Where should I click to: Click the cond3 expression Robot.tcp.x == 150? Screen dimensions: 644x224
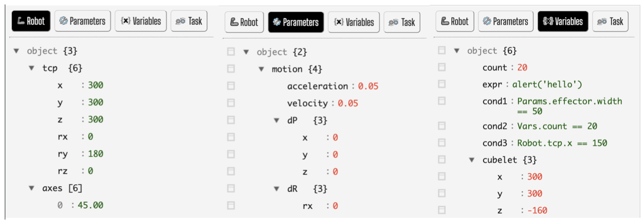[562, 143]
